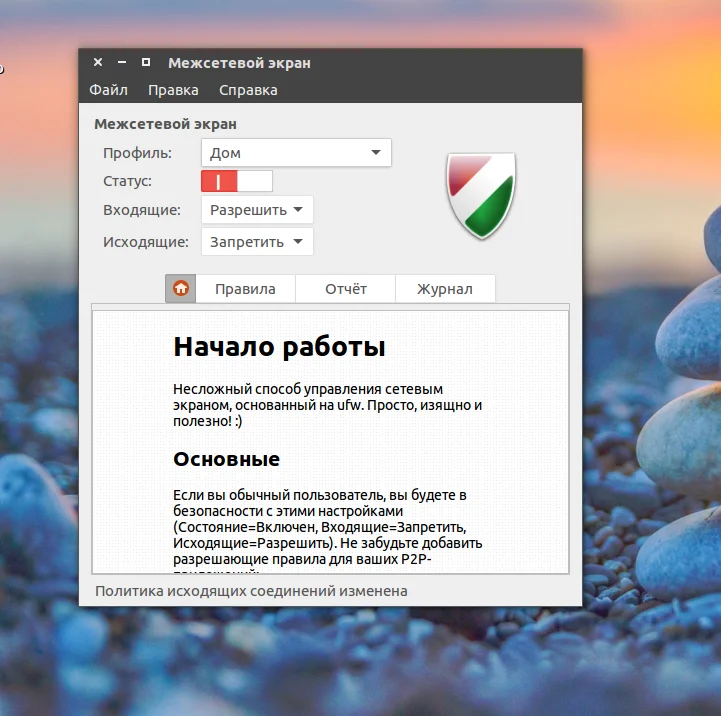Open the Правка menu
This screenshot has height=716, width=721.
pos(173,90)
